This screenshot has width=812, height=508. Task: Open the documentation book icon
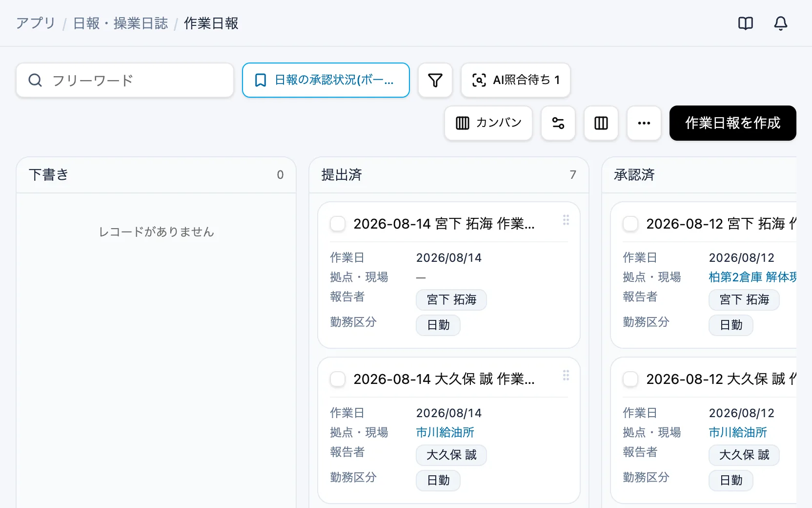(746, 23)
